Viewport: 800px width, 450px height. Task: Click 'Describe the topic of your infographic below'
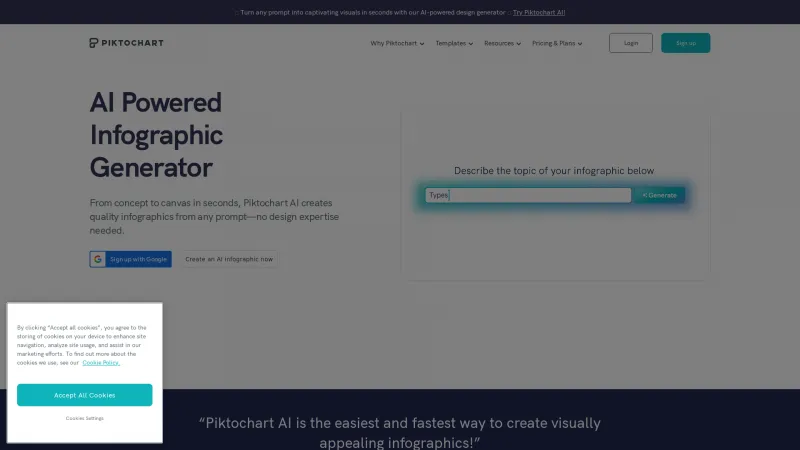(x=554, y=170)
